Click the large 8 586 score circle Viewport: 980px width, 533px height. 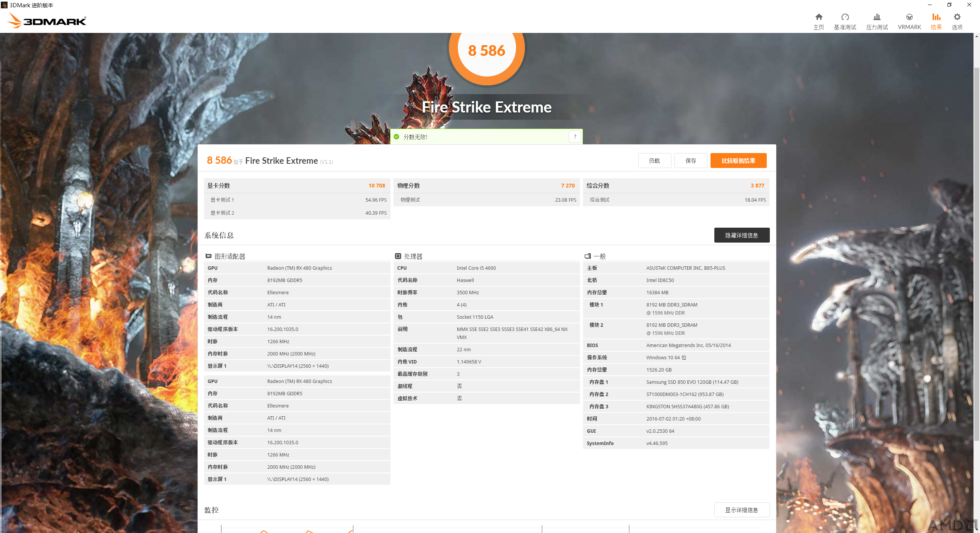[x=487, y=50]
